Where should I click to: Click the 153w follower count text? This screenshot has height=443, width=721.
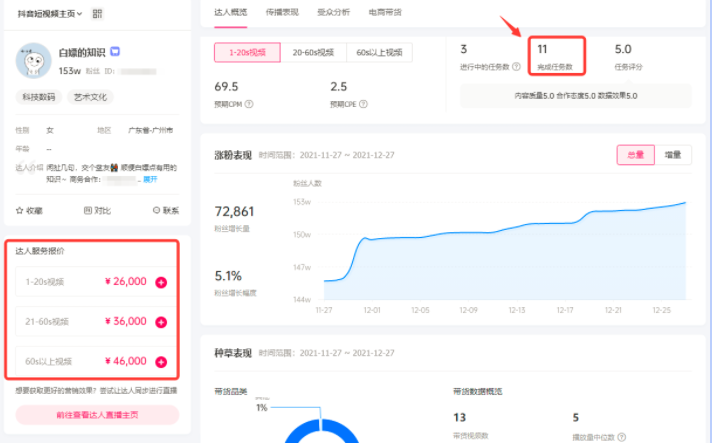[x=69, y=71]
